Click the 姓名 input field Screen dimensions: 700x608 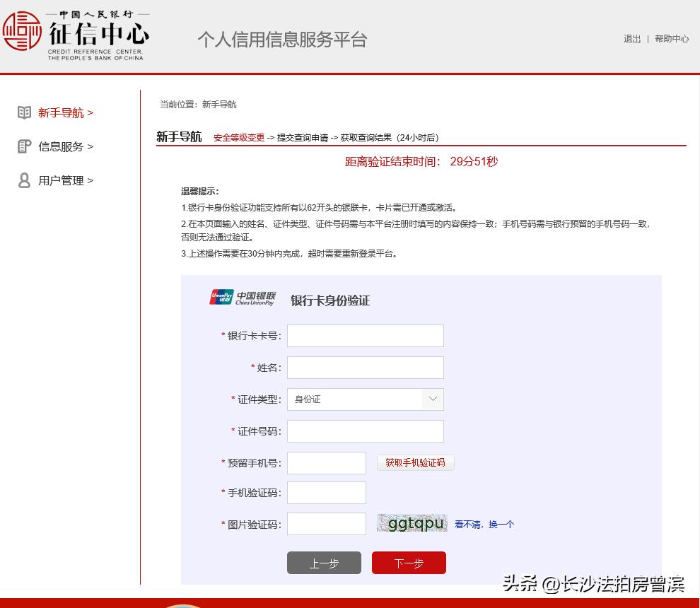click(x=365, y=367)
